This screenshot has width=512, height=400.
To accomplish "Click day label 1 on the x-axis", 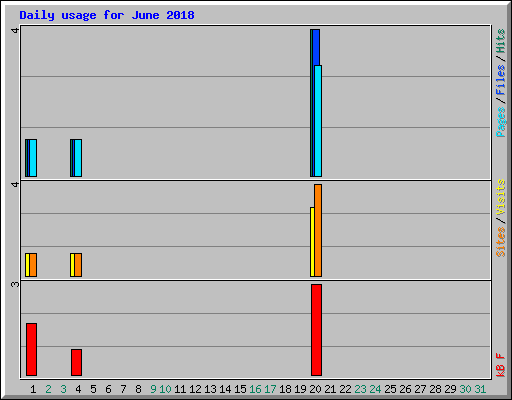I will pos(33,389).
